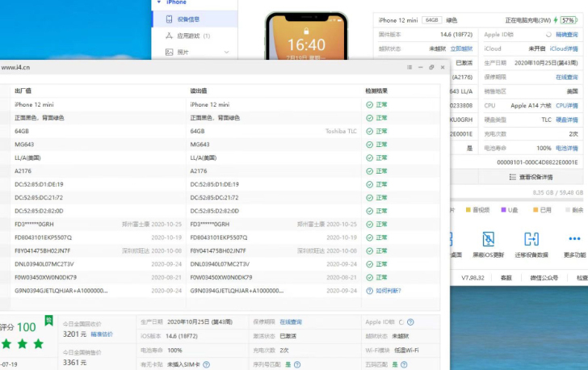The width and height of the screenshot is (588, 370).
Task: Open 设备信息 in the sidebar
Action: pyautogui.click(x=195, y=19)
